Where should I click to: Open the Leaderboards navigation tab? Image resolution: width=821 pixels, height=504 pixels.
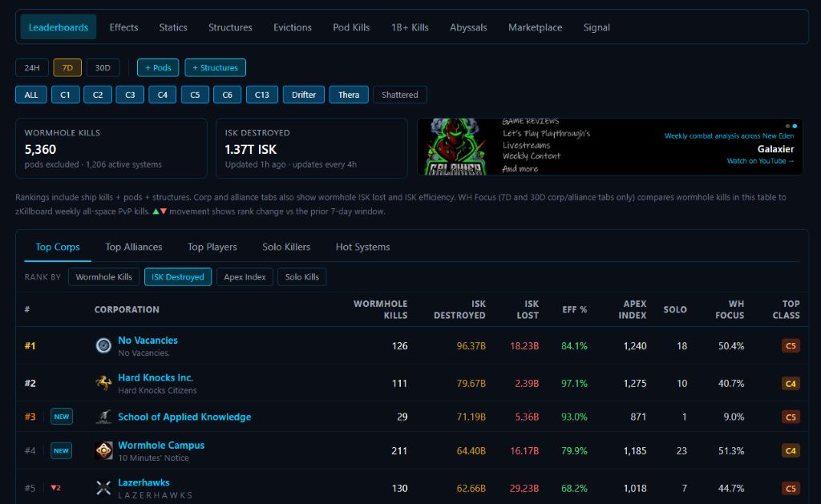tap(58, 27)
